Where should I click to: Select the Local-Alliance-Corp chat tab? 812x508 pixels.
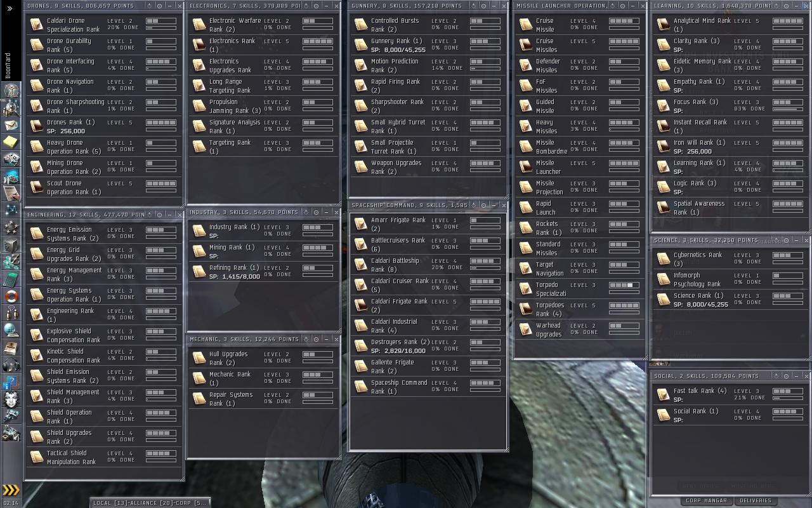point(150,503)
